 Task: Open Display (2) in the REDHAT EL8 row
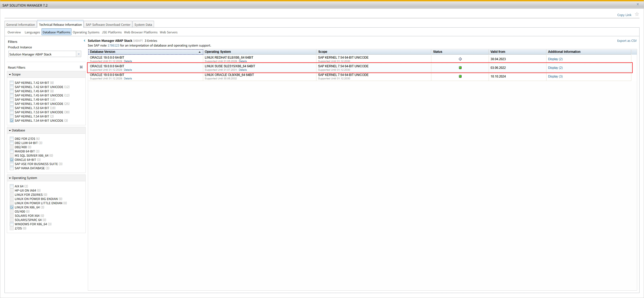(x=555, y=59)
